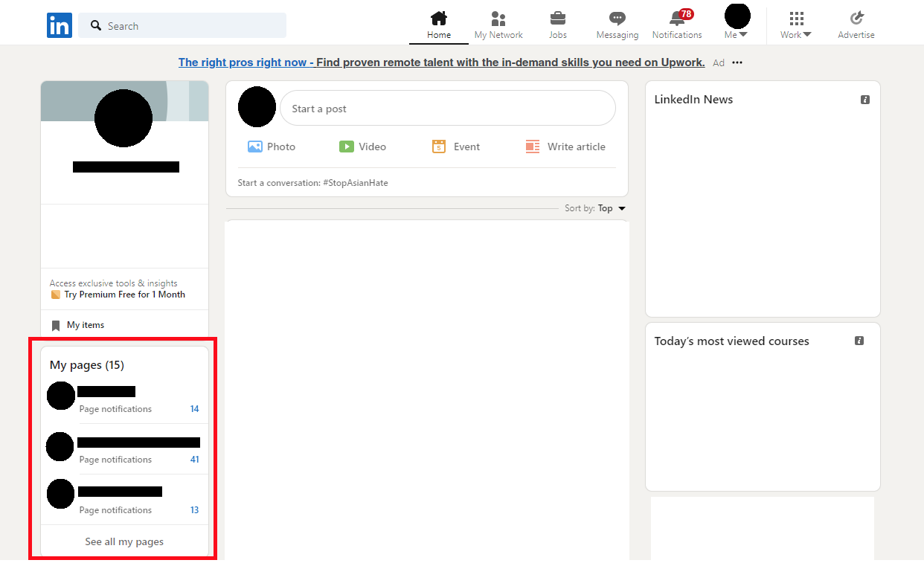Open the Advertise link
Image resolution: width=924 pixels, height=563 pixels.
(856, 25)
